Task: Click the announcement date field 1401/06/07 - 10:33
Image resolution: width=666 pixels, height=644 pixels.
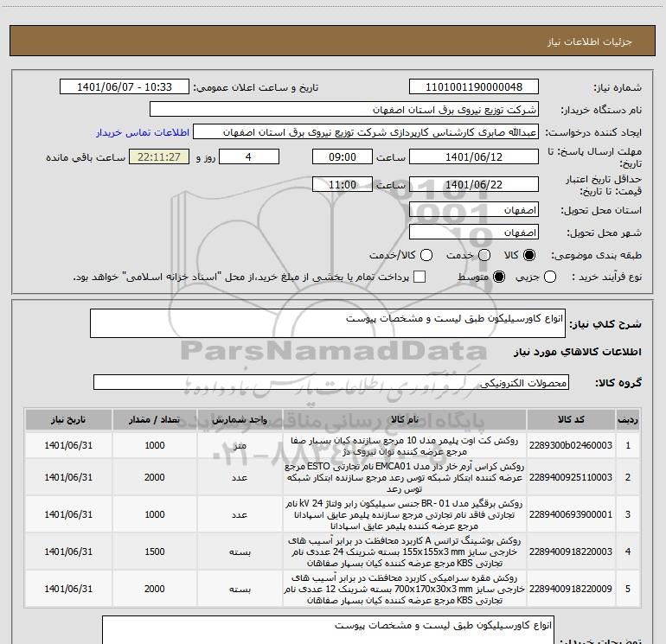Action: [x=125, y=87]
